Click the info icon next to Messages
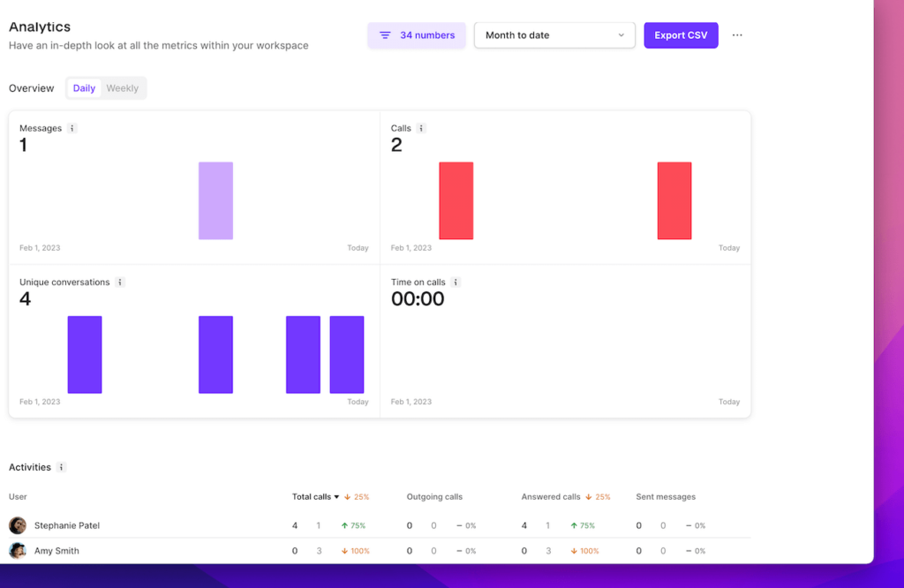The width and height of the screenshot is (904, 588). [x=72, y=128]
